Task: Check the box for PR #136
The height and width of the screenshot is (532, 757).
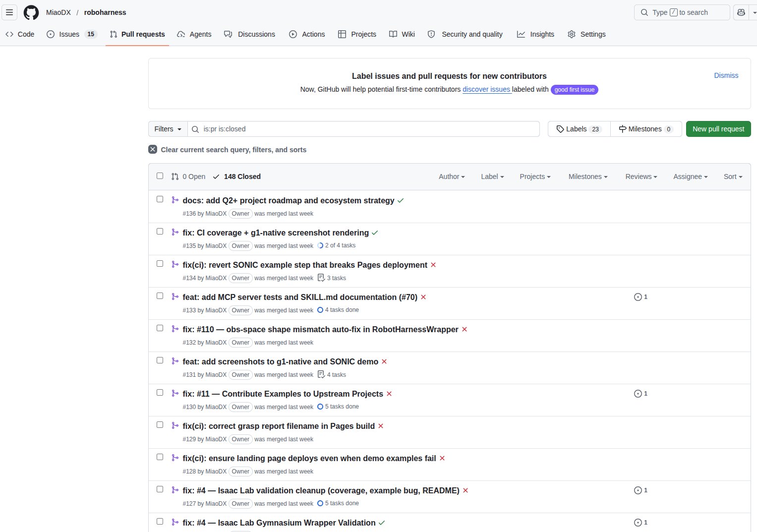Action: click(160, 199)
